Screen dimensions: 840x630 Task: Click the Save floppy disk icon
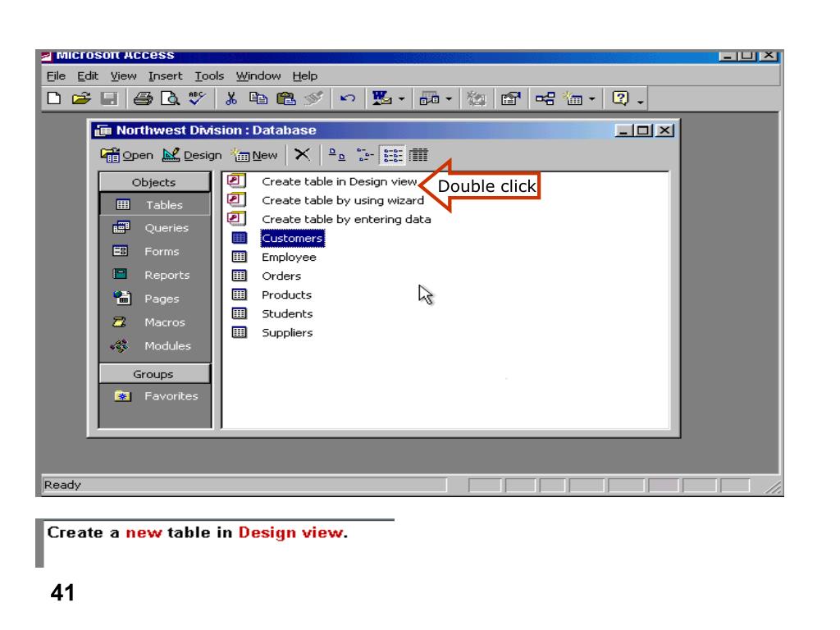pos(109,98)
